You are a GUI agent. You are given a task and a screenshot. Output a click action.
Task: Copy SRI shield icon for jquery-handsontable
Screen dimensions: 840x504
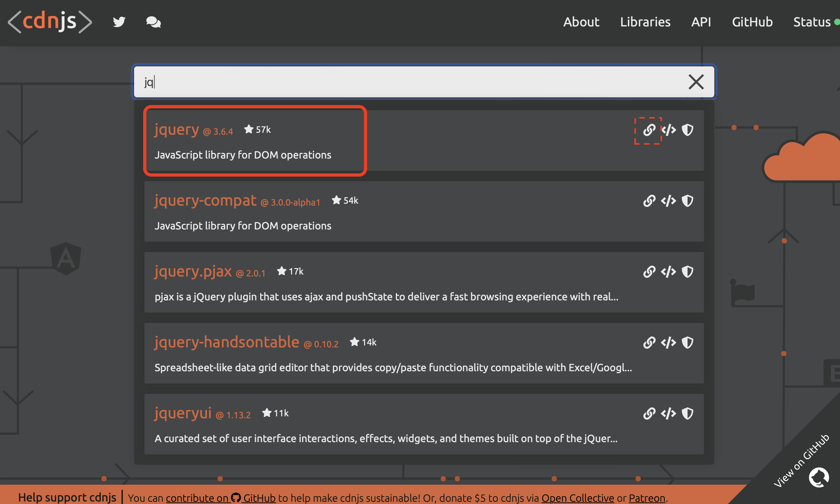tap(688, 343)
